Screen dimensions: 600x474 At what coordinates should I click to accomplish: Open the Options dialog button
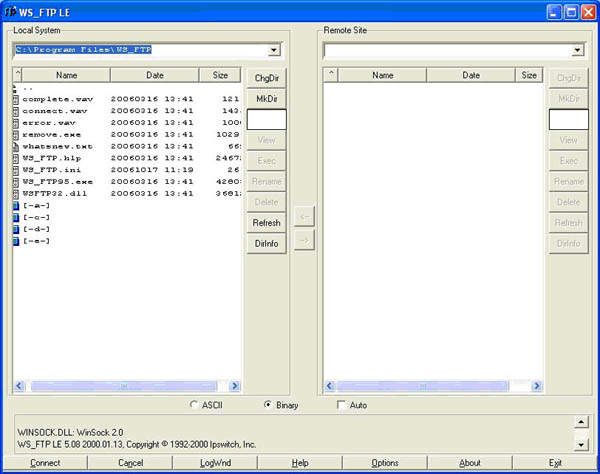click(x=385, y=463)
